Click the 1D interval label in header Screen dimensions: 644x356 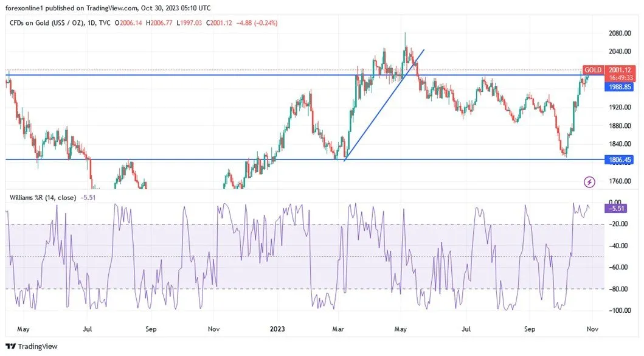[92, 23]
